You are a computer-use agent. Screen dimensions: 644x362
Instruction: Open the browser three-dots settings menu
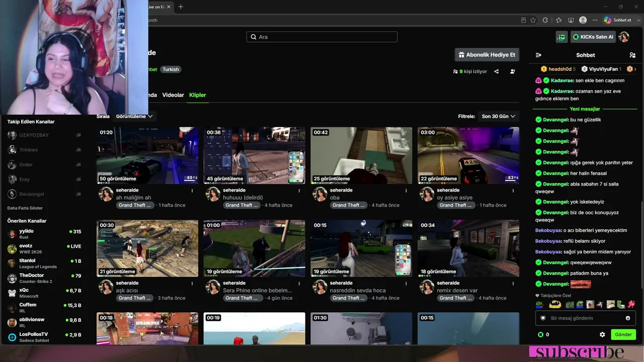pos(595,20)
